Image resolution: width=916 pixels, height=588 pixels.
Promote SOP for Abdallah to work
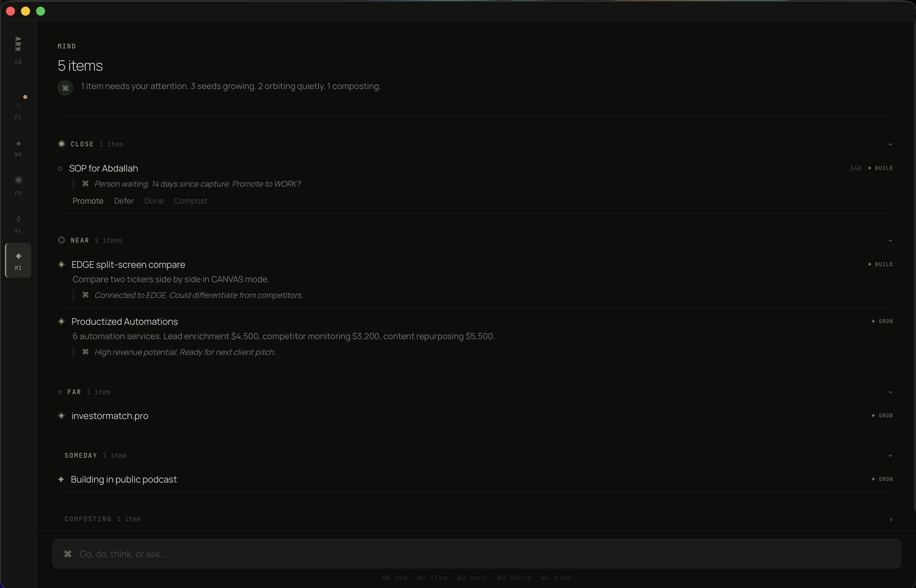coord(88,201)
